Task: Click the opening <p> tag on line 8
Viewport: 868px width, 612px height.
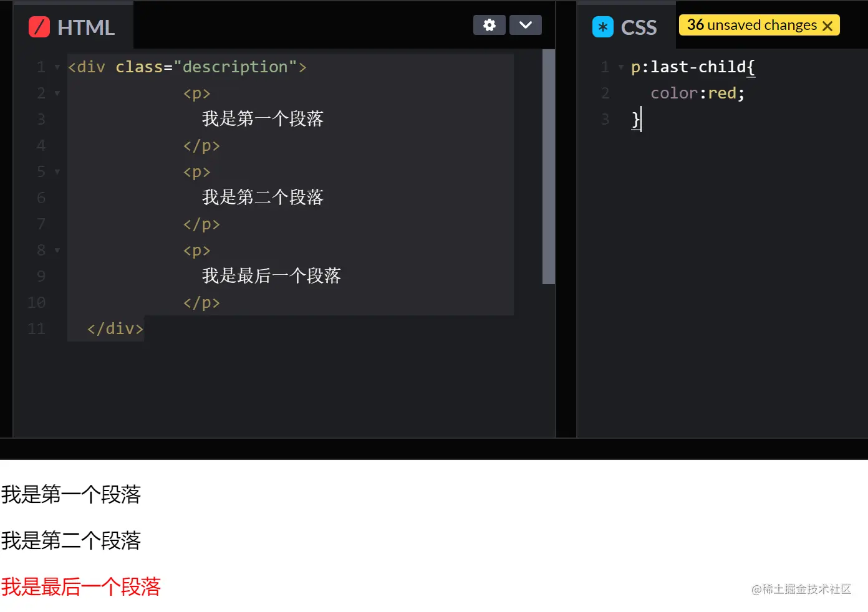Action: (x=197, y=250)
